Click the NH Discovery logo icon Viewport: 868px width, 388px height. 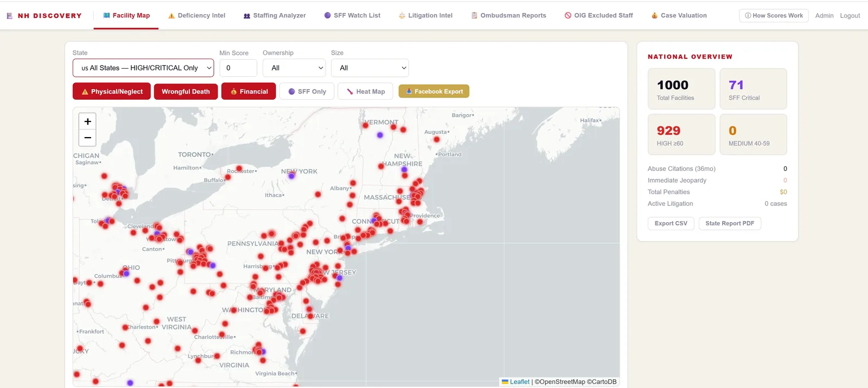tap(9, 16)
